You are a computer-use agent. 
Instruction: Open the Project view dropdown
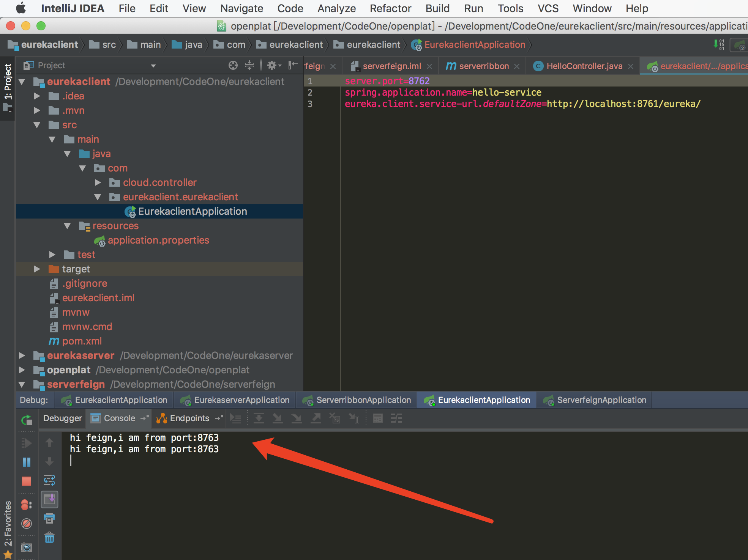coord(153,66)
